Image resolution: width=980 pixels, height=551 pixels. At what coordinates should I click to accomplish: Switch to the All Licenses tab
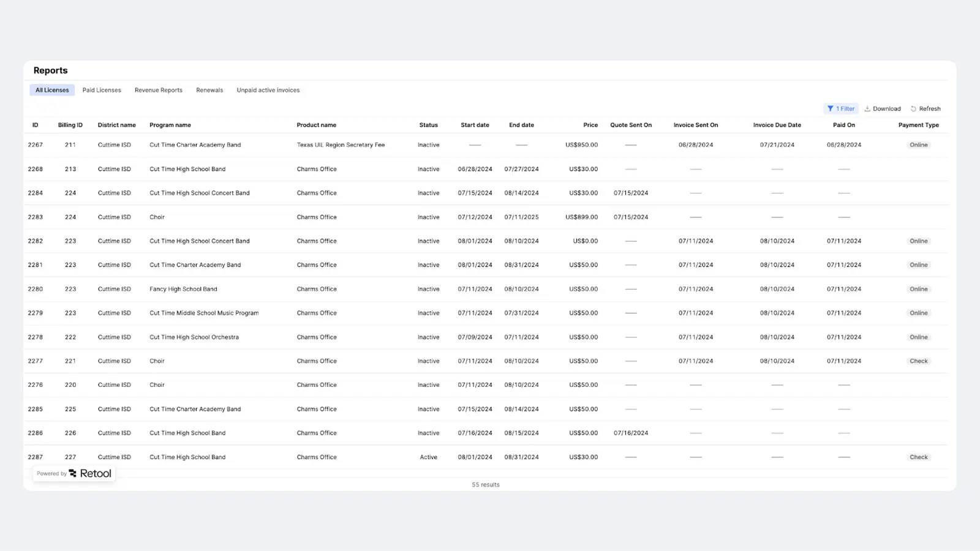52,90
